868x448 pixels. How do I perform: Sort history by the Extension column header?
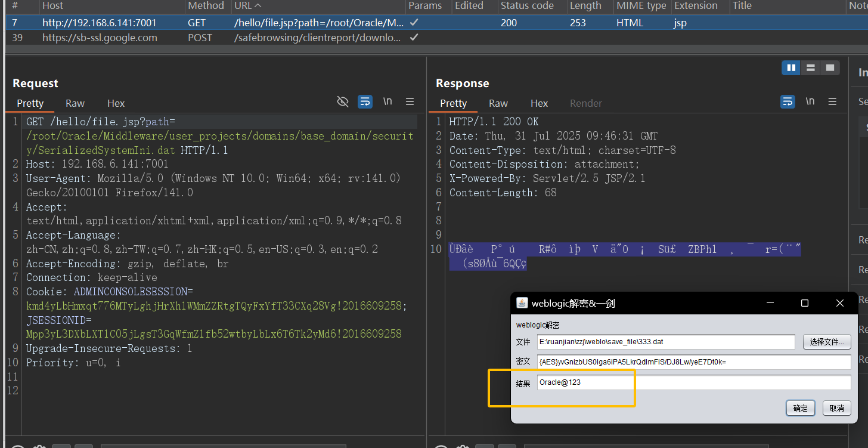click(696, 6)
